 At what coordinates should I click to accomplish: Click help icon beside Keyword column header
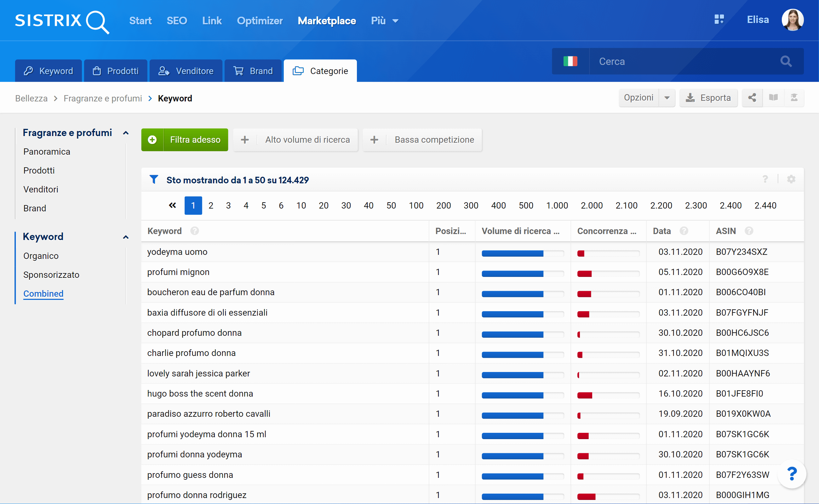click(195, 231)
